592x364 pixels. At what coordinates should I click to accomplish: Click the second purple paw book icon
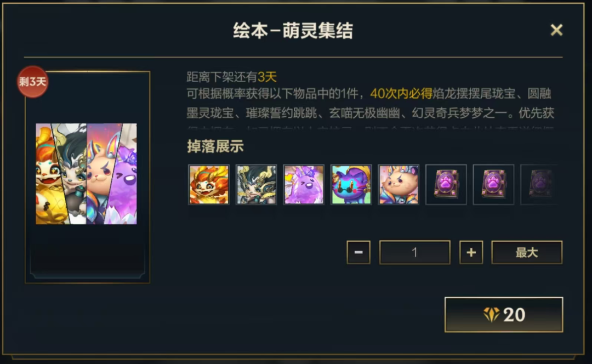pos(493,185)
